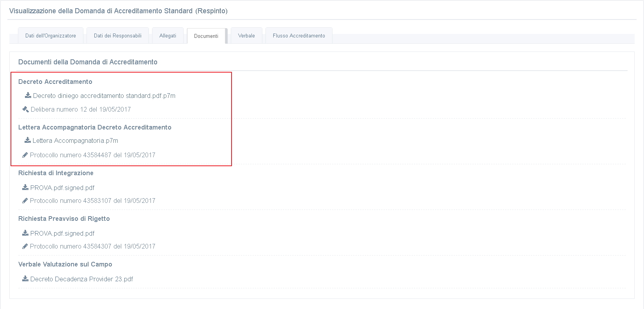Open PROVA.pdf.signed.pdf under Richiesta Preavviso di Rigetto

[62, 233]
